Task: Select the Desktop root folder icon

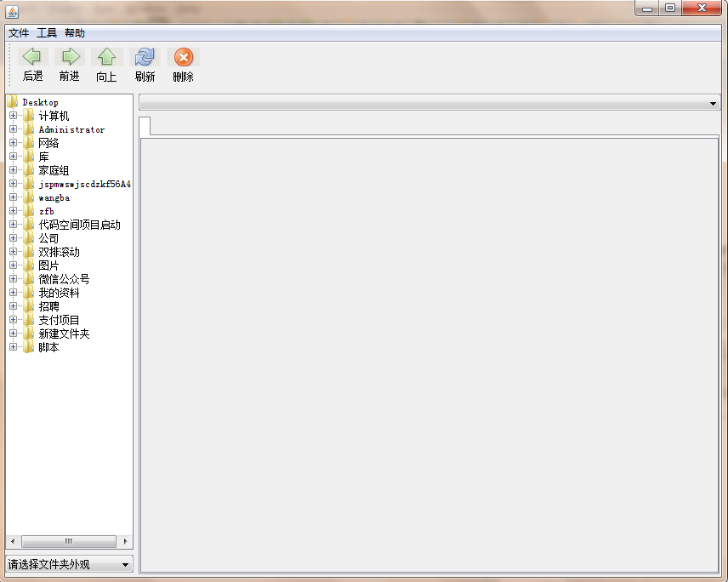Action: 13,102
